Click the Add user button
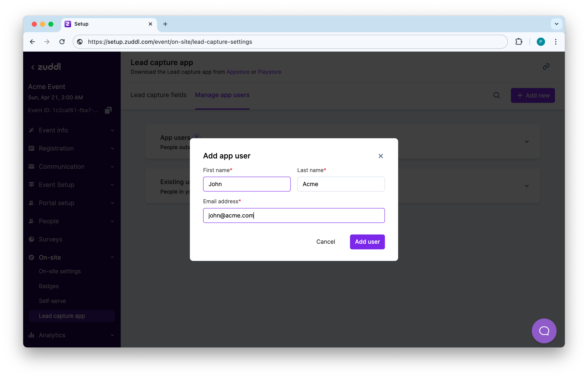Image resolution: width=588 pixels, height=378 pixels. 367,242
